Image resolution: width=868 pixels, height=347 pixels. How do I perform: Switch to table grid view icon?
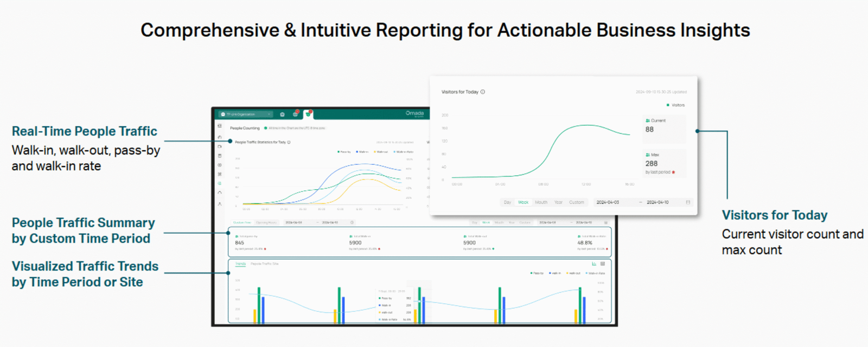click(603, 264)
